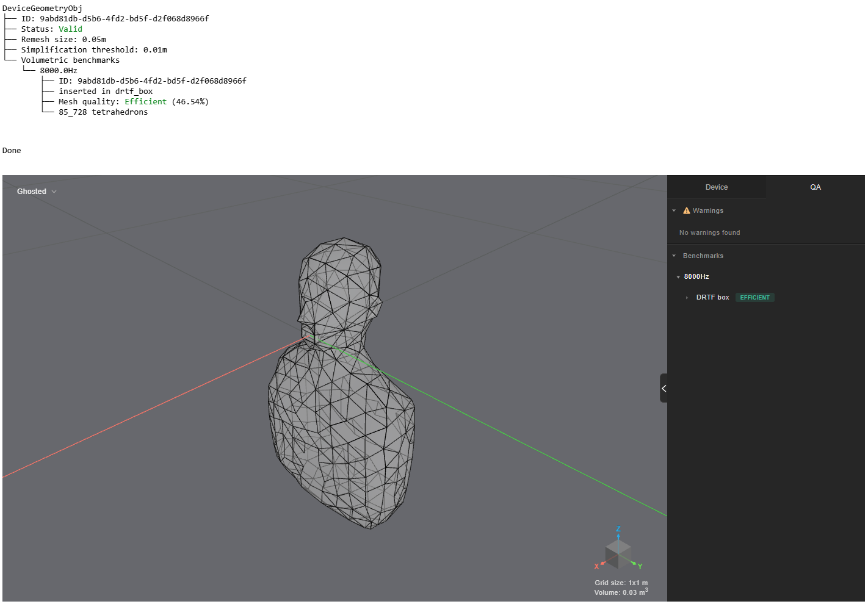This screenshot has width=868, height=604.
Task: Click the 'Volume: 0.03 m³' text
Action: pyautogui.click(x=621, y=592)
